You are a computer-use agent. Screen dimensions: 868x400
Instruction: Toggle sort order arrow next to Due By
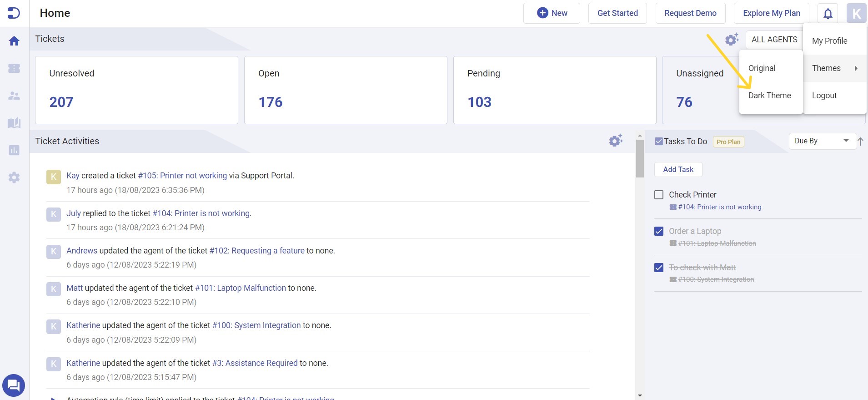[860, 142]
